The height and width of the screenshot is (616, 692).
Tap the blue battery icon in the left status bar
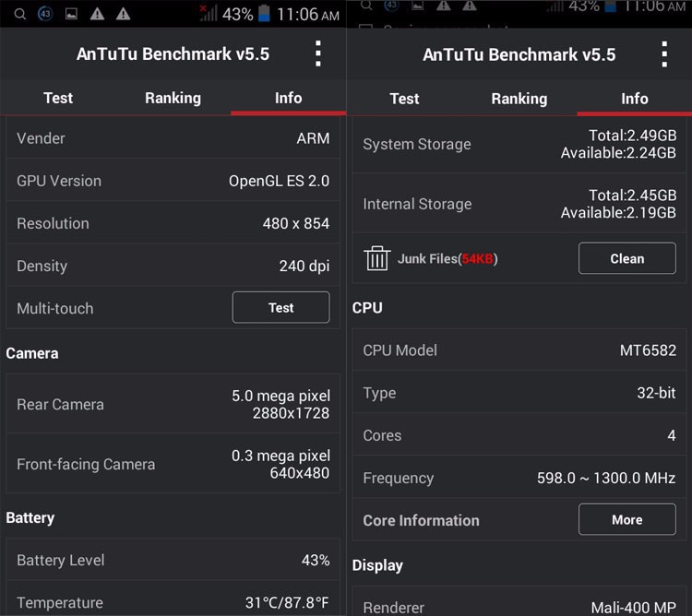[x=265, y=14]
